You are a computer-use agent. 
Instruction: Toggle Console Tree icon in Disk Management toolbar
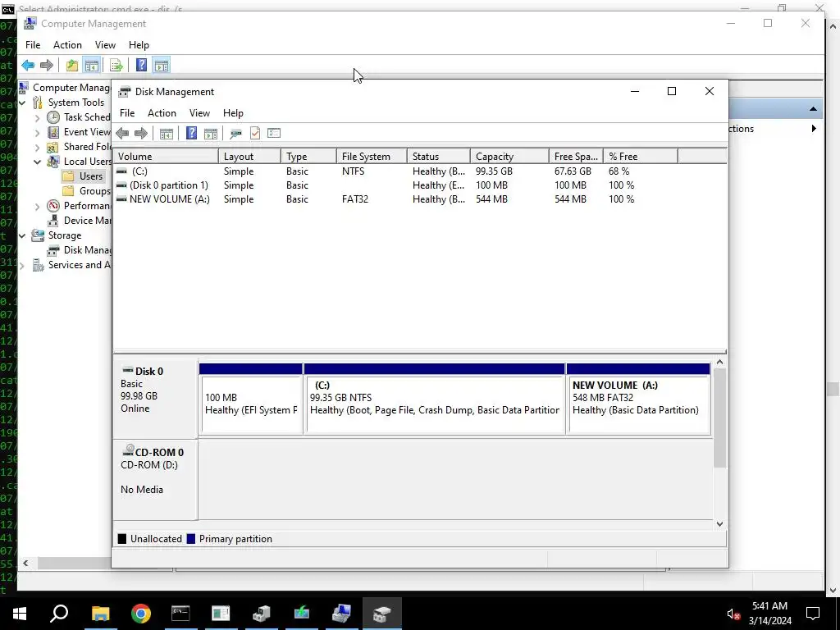coord(166,133)
